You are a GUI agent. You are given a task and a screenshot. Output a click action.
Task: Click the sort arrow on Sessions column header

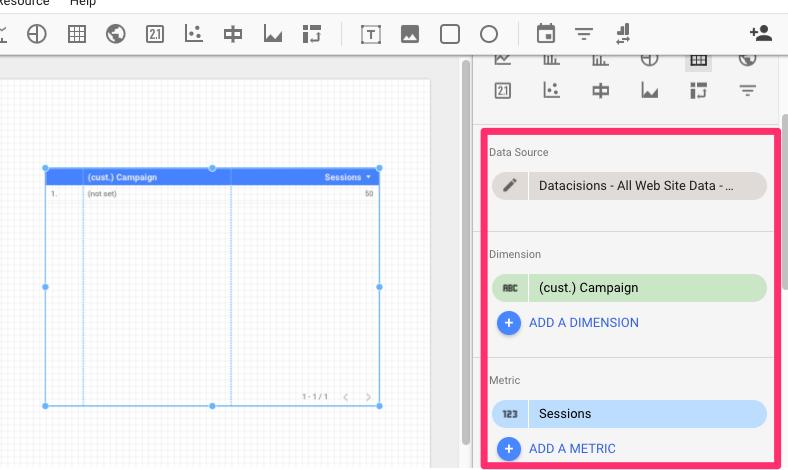pyautogui.click(x=368, y=177)
